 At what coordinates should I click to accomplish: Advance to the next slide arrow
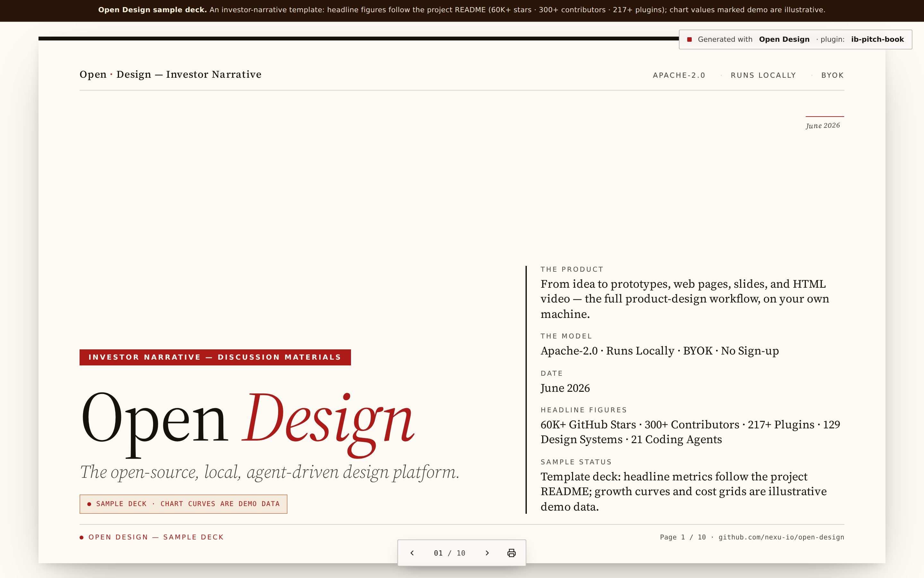click(x=487, y=553)
